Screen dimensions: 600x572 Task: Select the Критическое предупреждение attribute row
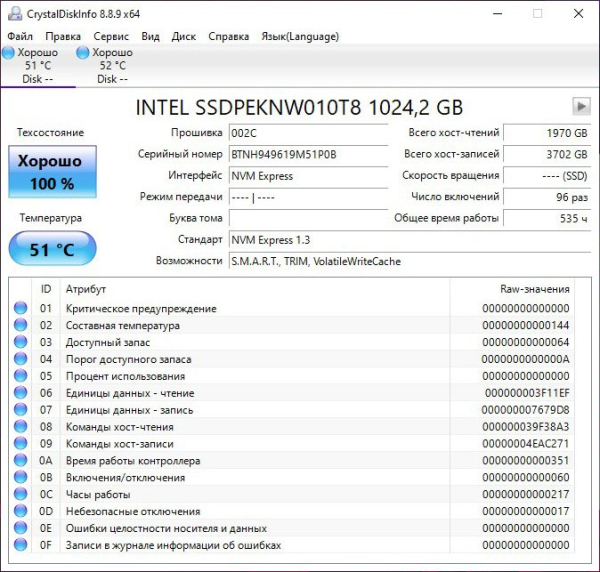[x=292, y=308]
